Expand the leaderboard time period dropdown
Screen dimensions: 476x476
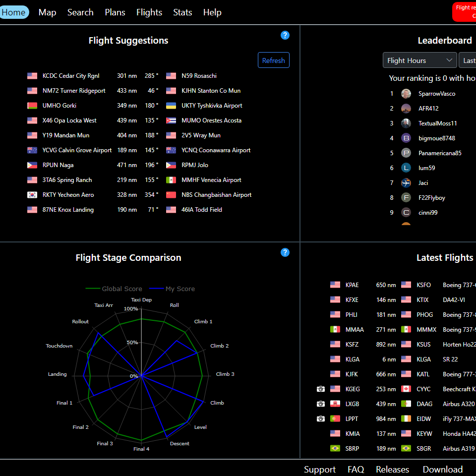468,60
